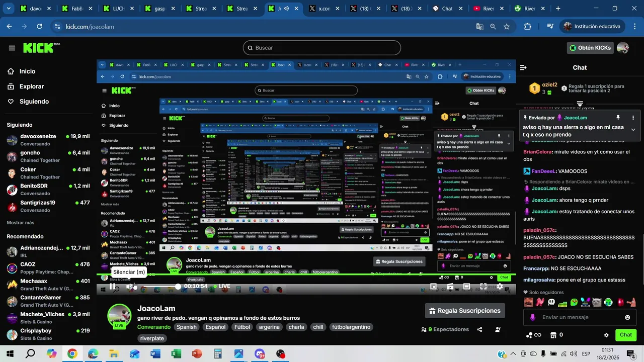Image resolution: width=644 pixels, height=362 pixels.
Task: Go to the Kick home logo
Action: click(x=41, y=48)
